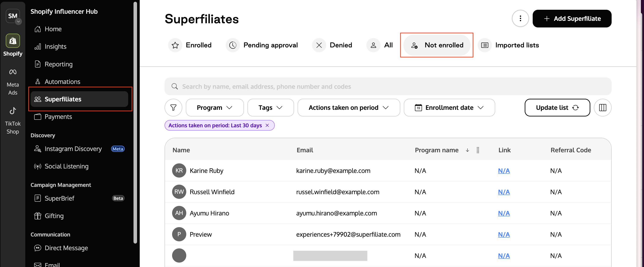Click the SuperBrief checklist icon

tap(37, 198)
